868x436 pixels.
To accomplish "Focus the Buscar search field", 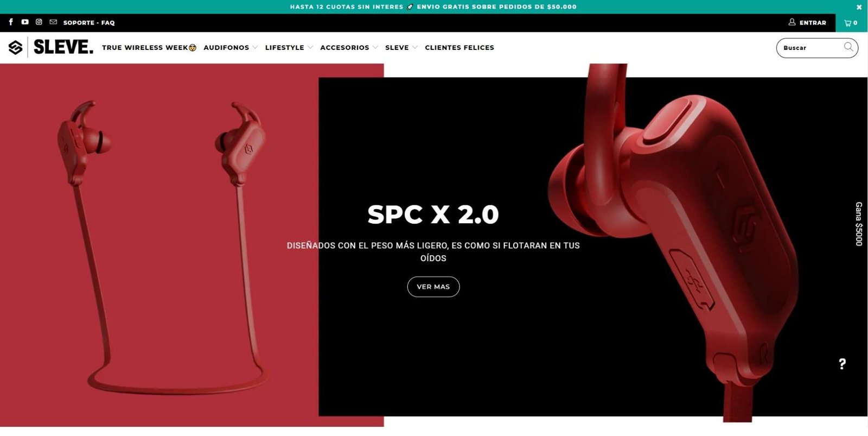I will tap(811, 48).
